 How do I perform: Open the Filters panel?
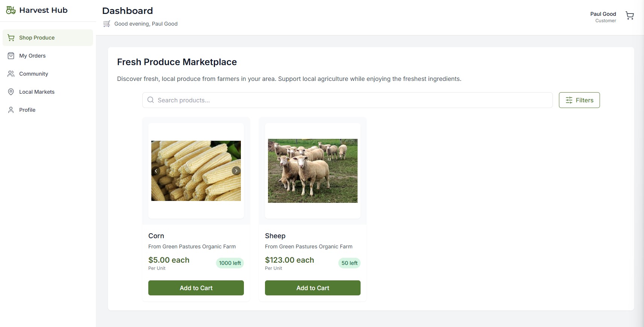579,100
